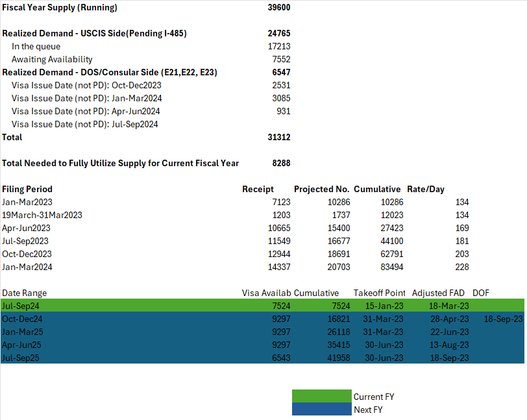The width and height of the screenshot is (527, 420).
Task: Select the rate per day value 228
Action: [x=462, y=267]
